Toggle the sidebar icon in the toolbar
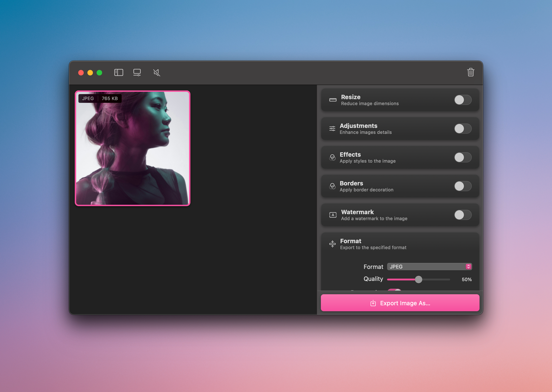The height and width of the screenshot is (392, 552). point(118,73)
